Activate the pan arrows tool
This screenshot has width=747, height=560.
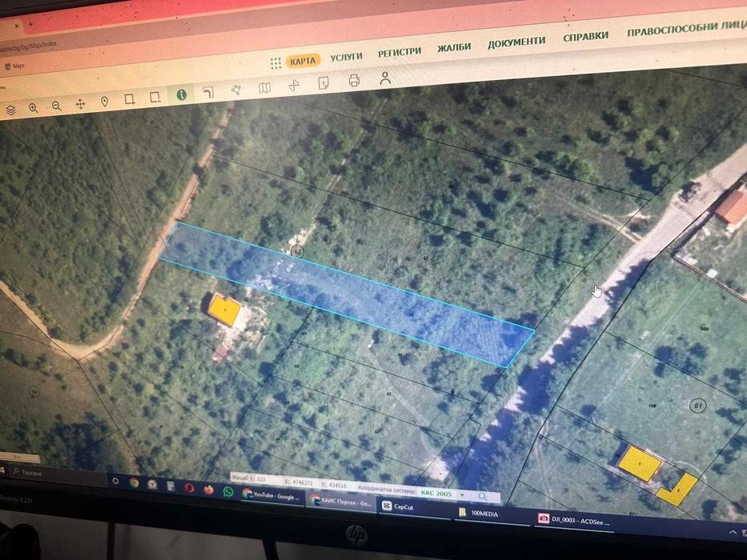pyautogui.click(x=80, y=104)
